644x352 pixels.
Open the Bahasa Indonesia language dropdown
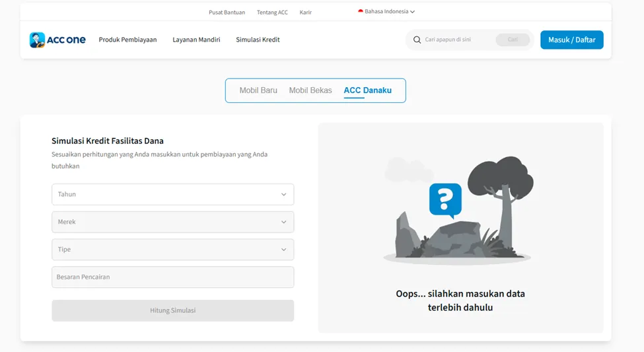386,11
